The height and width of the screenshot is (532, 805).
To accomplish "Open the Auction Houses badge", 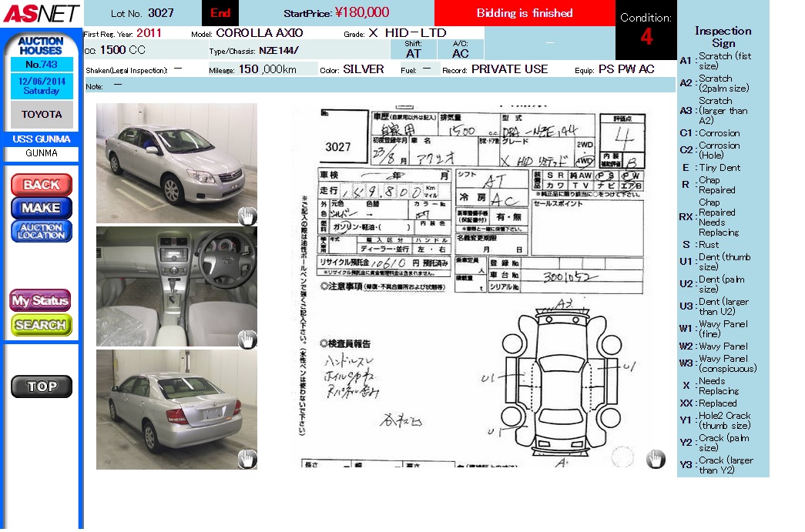I will click(x=42, y=45).
